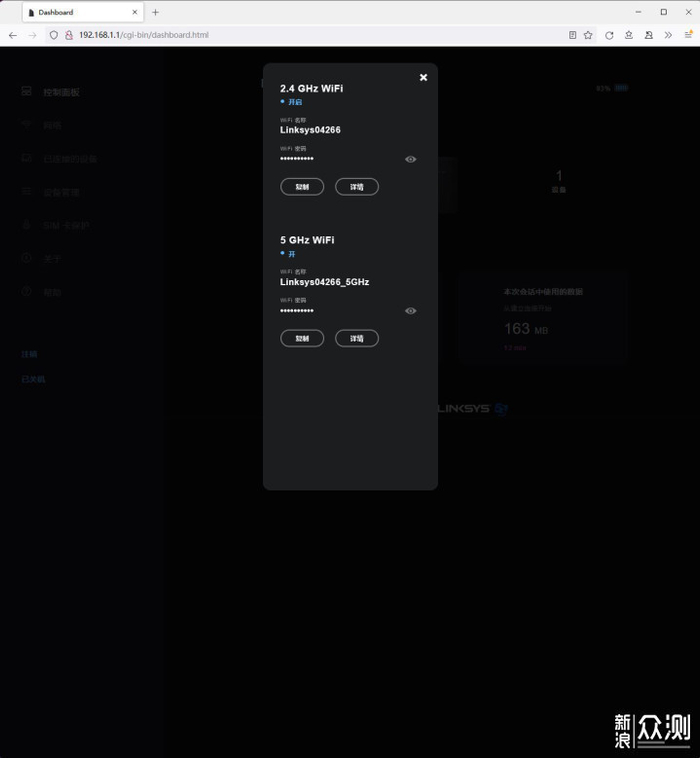Screen dimensions: 700x758
Task: Click the hidden 5 GHz password dots
Action: 297,310
